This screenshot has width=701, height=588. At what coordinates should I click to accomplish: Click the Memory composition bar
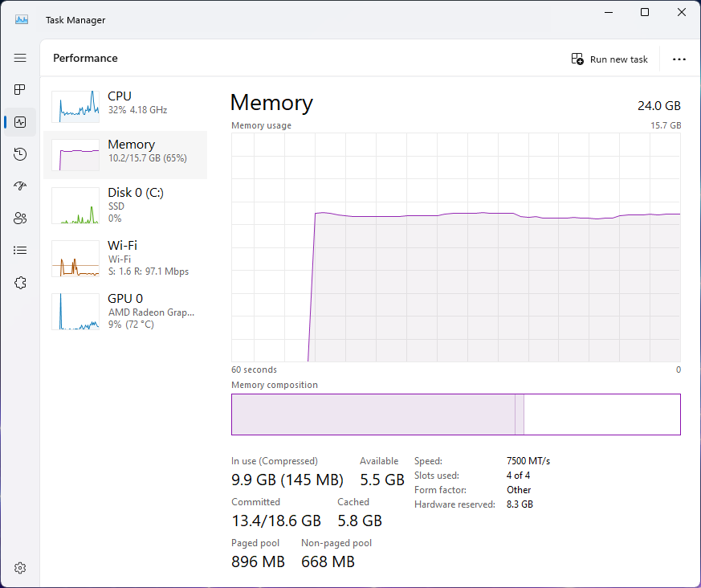[x=455, y=414]
